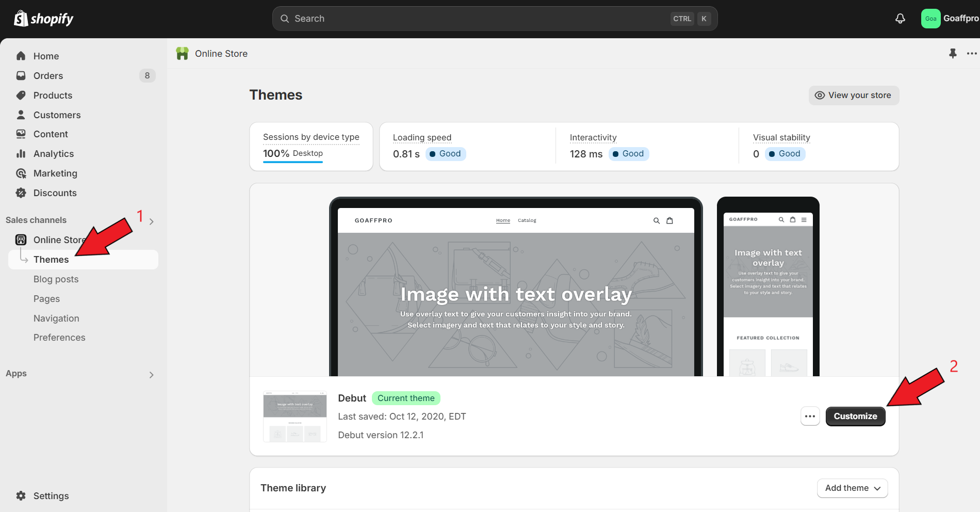Click the Debut theme thumbnail
The width and height of the screenshot is (980, 512).
pos(295,417)
